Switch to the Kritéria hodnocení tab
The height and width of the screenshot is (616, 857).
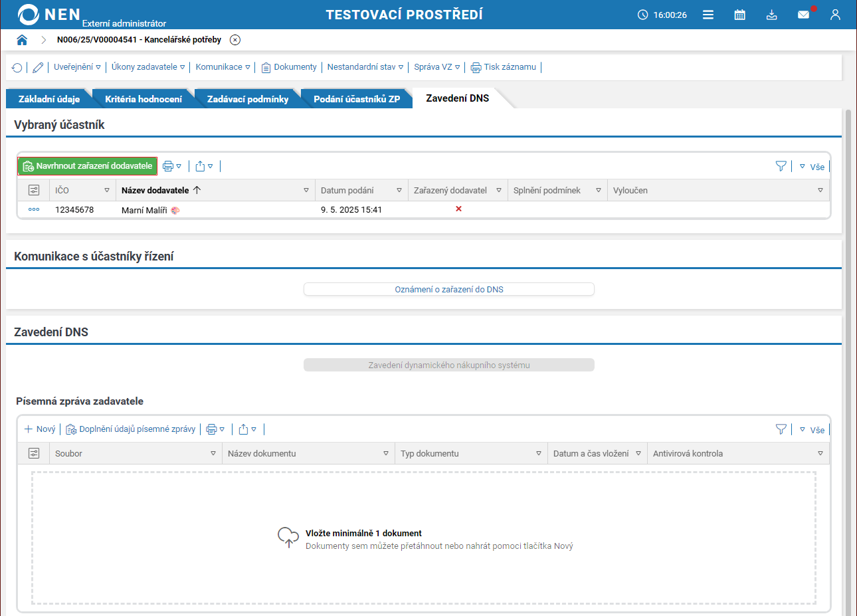pyautogui.click(x=143, y=99)
